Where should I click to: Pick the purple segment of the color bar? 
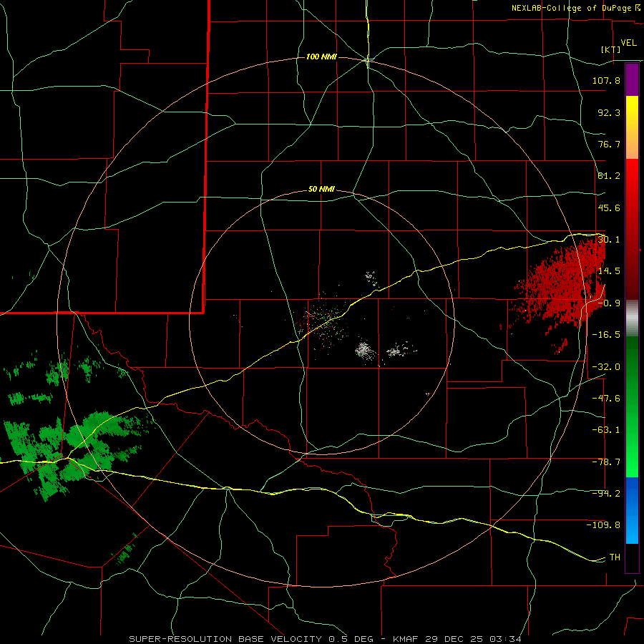[x=632, y=80]
